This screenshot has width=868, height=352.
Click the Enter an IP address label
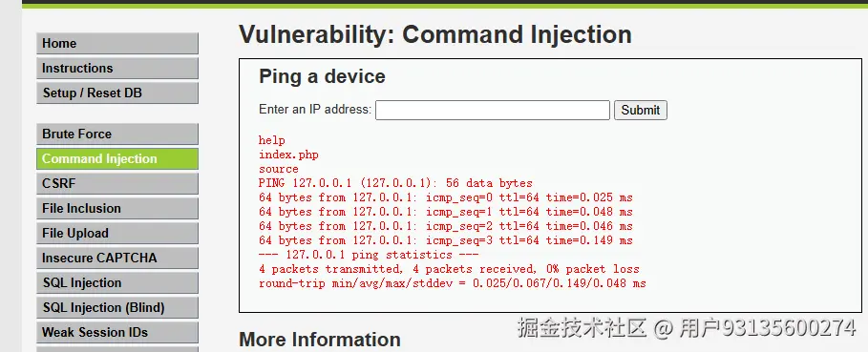point(315,110)
